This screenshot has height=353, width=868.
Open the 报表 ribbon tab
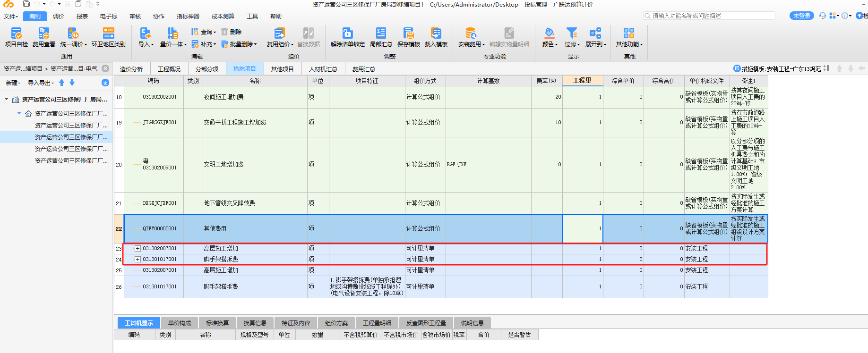click(82, 16)
